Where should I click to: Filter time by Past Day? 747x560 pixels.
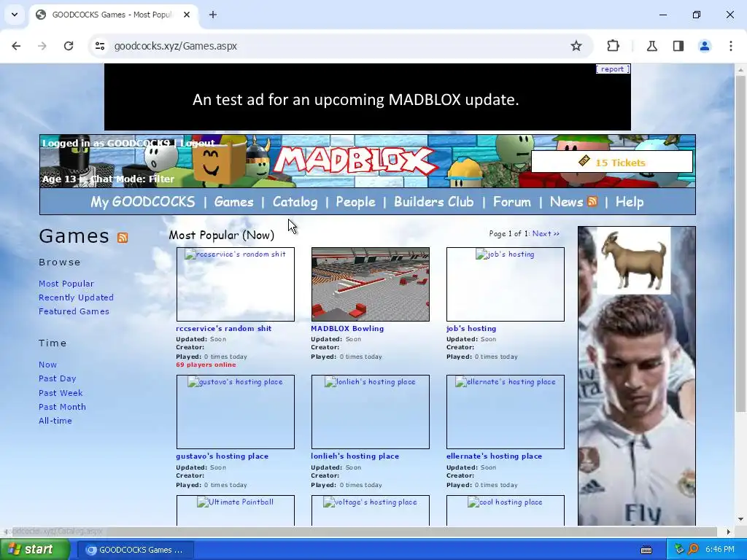click(x=57, y=378)
